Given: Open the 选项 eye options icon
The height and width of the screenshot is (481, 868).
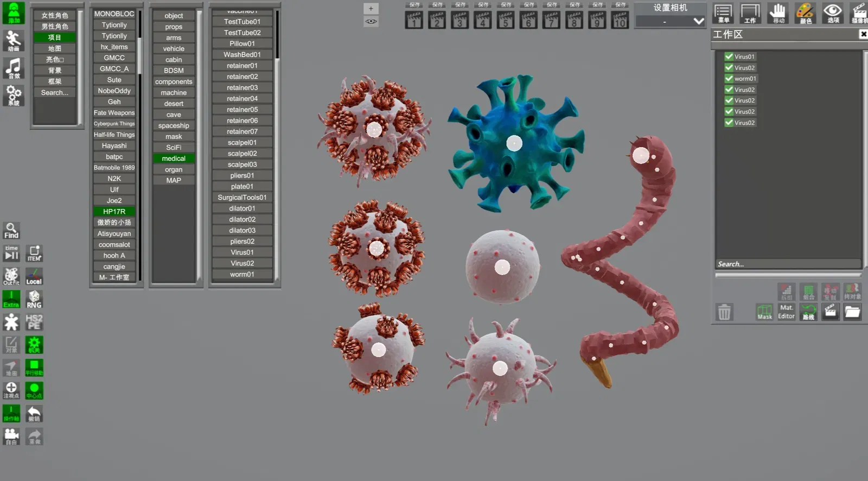Looking at the screenshot, I should point(833,13).
